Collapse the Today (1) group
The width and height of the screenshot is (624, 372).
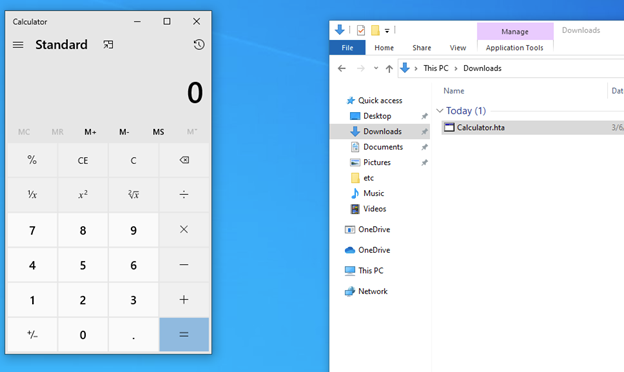click(x=440, y=111)
